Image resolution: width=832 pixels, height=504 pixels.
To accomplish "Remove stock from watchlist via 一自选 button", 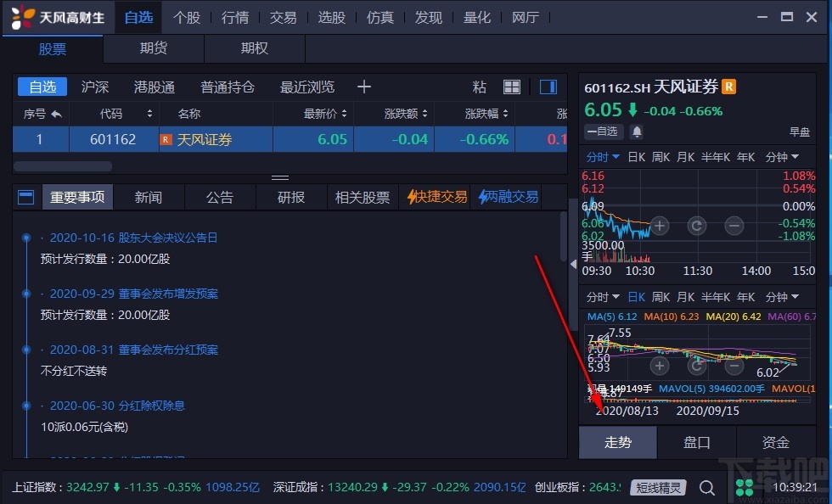I will pos(602,132).
